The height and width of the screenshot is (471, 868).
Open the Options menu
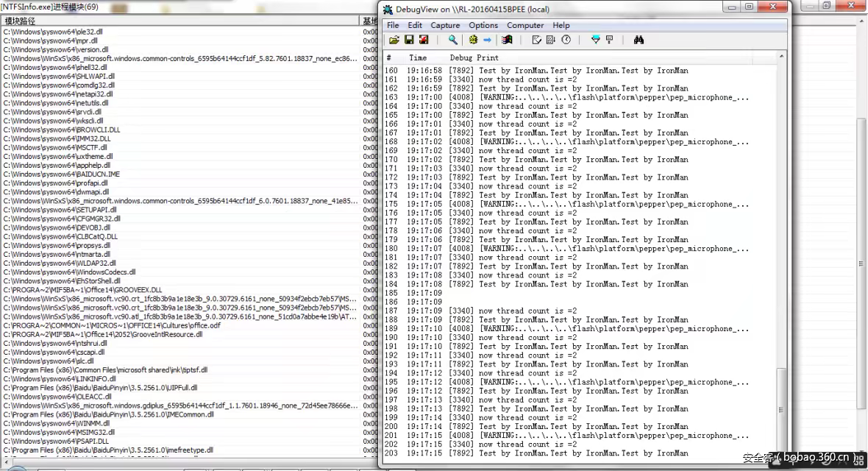tap(483, 25)
